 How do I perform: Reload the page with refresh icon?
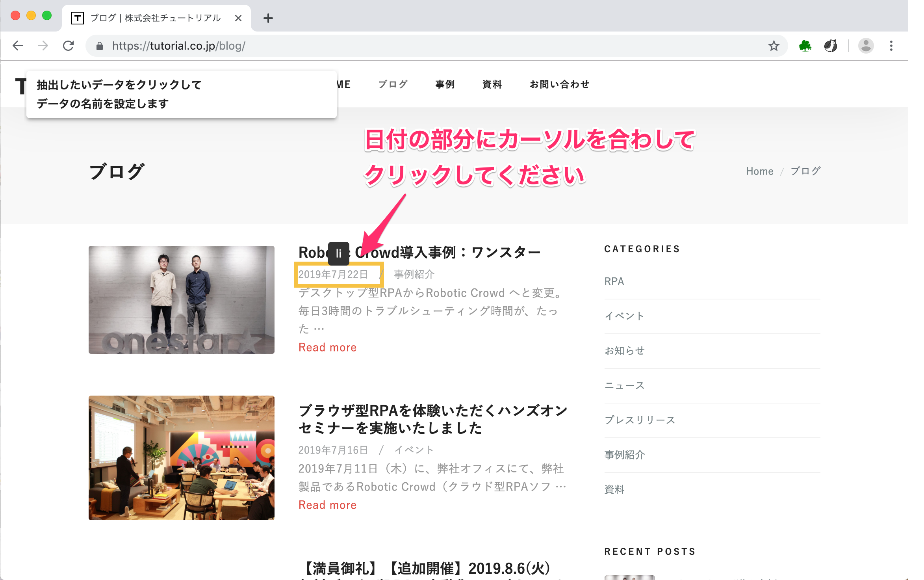click(x=69, y=46)
